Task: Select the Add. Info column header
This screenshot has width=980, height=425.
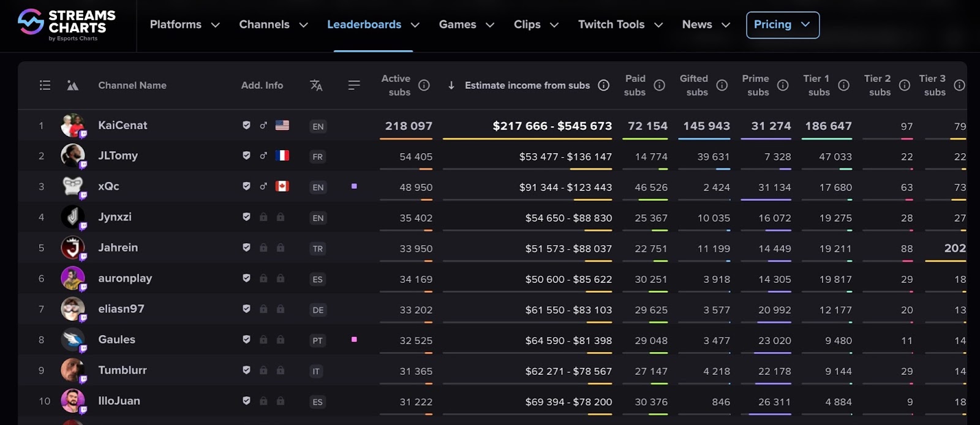Action: [262, 85]
